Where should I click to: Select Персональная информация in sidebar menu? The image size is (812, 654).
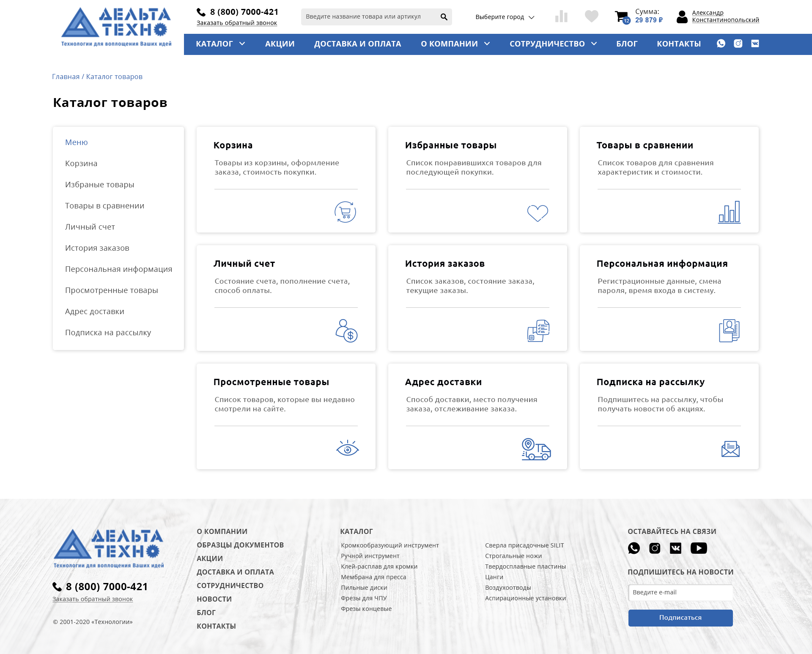[x=118, y=269]
